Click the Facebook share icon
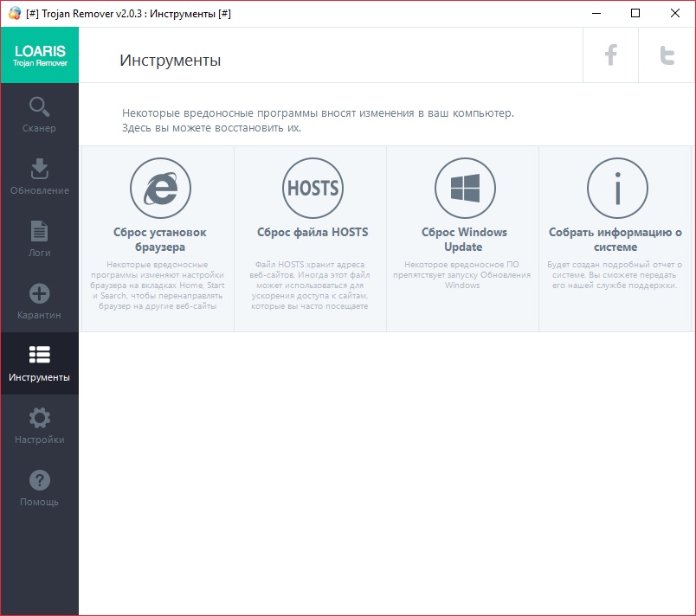The height and width of the screenshot is (616, 696). point(611,55)
